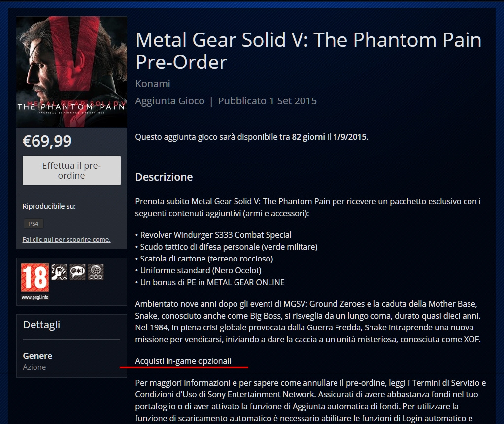Click the €69,99 price label
Image resolution: width=504 pixels, height=424 pixels.
tap(47, 141)
